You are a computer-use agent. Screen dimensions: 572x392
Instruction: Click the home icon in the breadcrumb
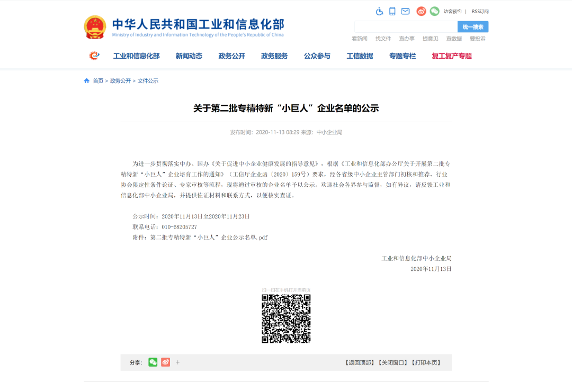pos(86,80)
